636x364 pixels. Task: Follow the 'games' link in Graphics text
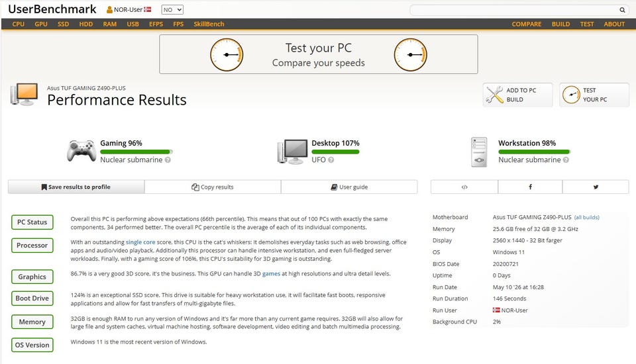(x=272, y=273)
